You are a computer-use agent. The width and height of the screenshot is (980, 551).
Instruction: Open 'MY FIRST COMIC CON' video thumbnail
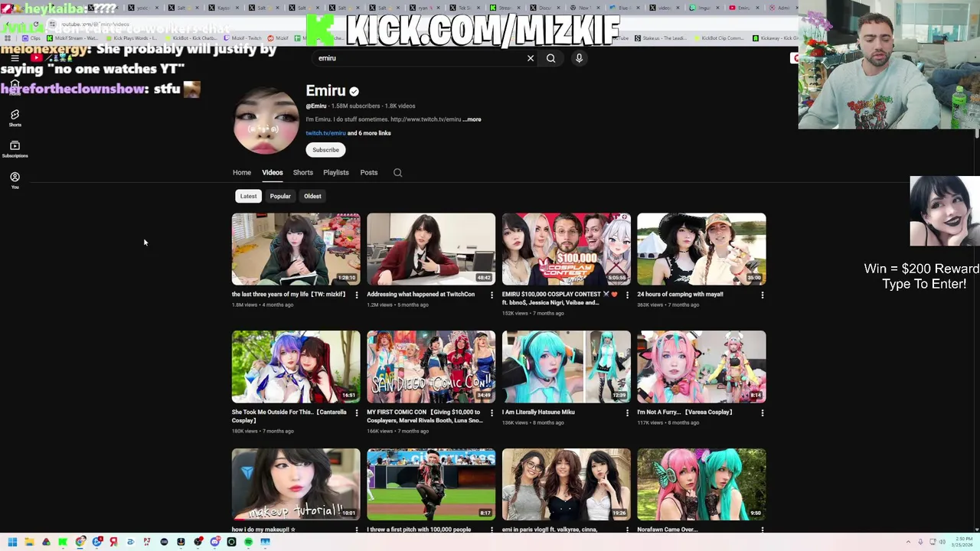[x=431, y=367]
